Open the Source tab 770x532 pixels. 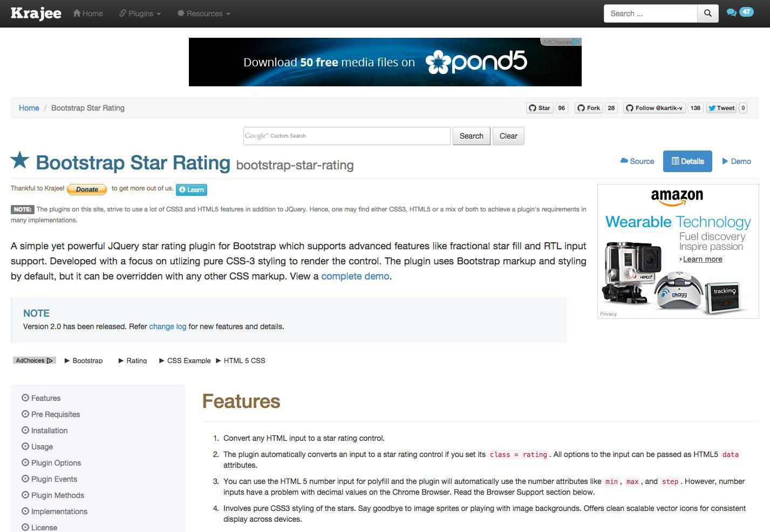pyautogui.click(x=637, y=161)
